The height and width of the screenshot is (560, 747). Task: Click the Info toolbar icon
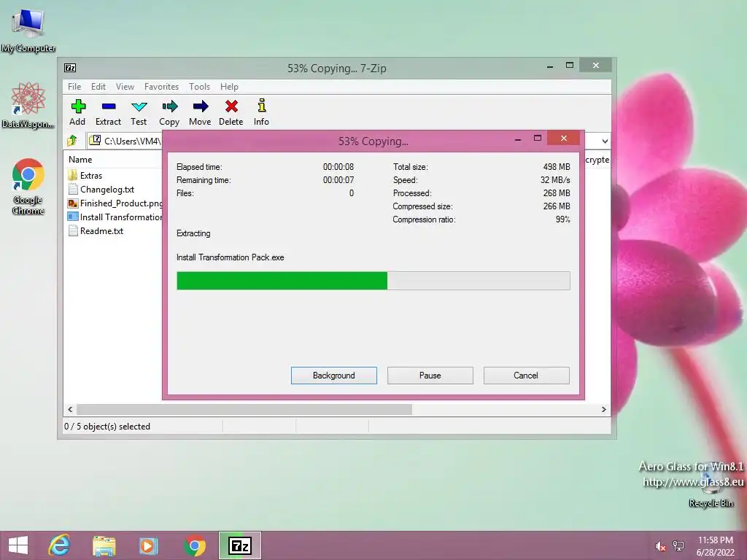pos(261,112)
